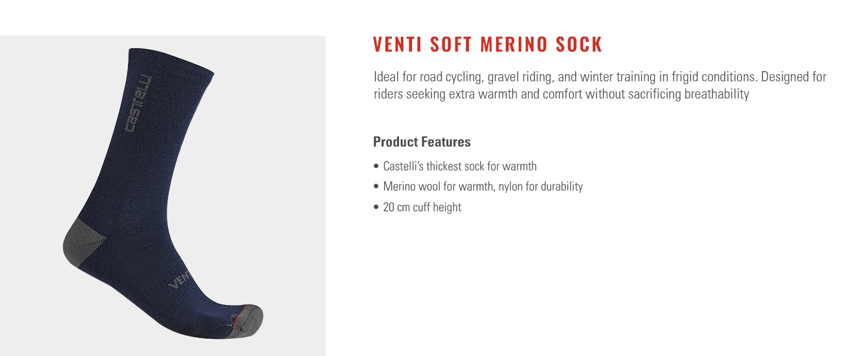Click the Venti text on the sock foot

tap(181, 277)
